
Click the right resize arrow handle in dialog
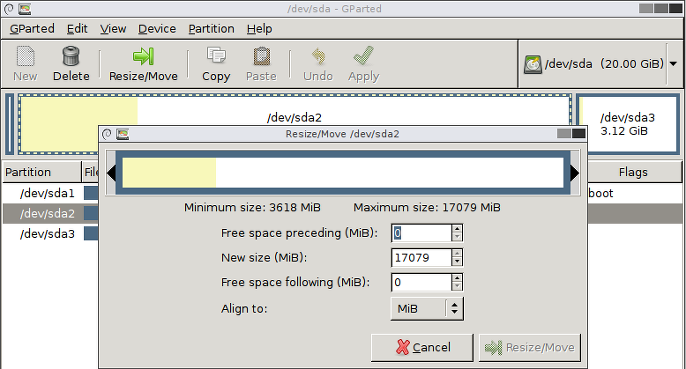tap(575, 173)
